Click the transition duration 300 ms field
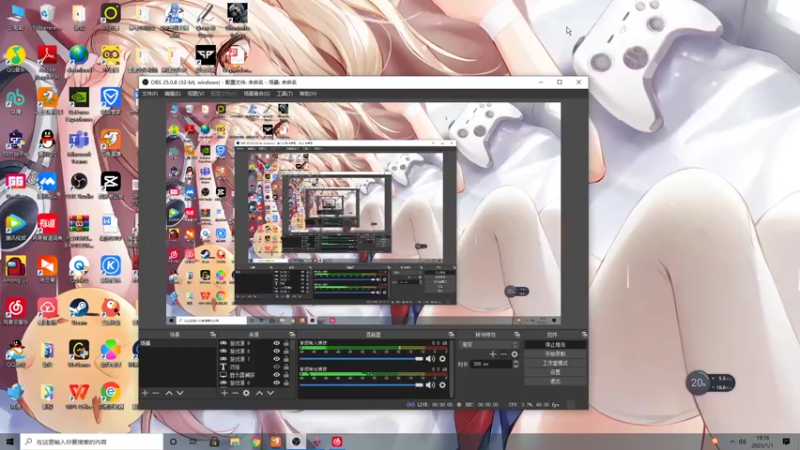The width and height of the screenshot is (800, 450). click(490, 364)
